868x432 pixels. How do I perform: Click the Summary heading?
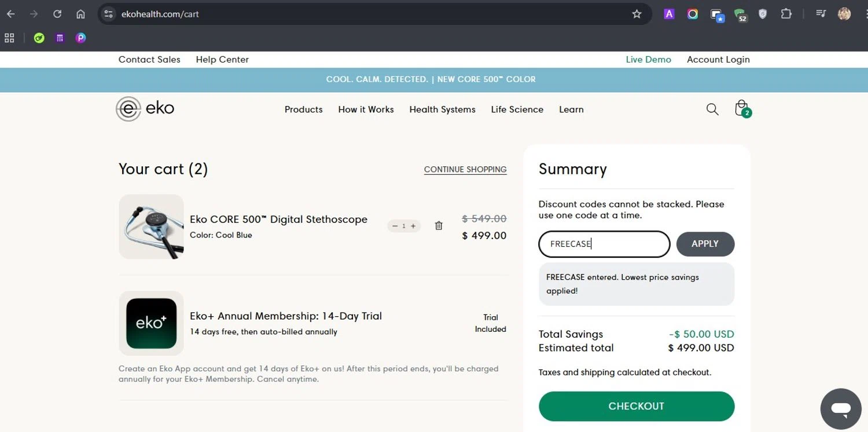click(x=573, y=169)
